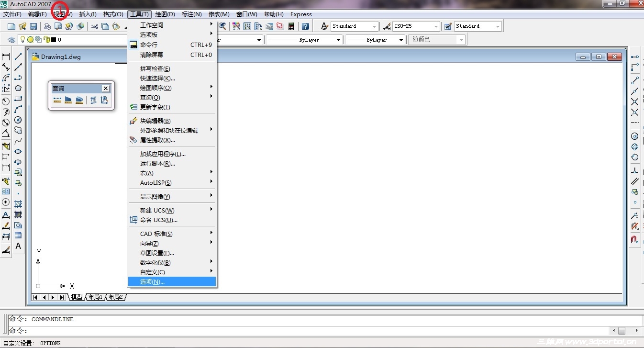This screenshot has width=644, height=348.
Task: Select the Line drawing tool
Action: point(18,57)
